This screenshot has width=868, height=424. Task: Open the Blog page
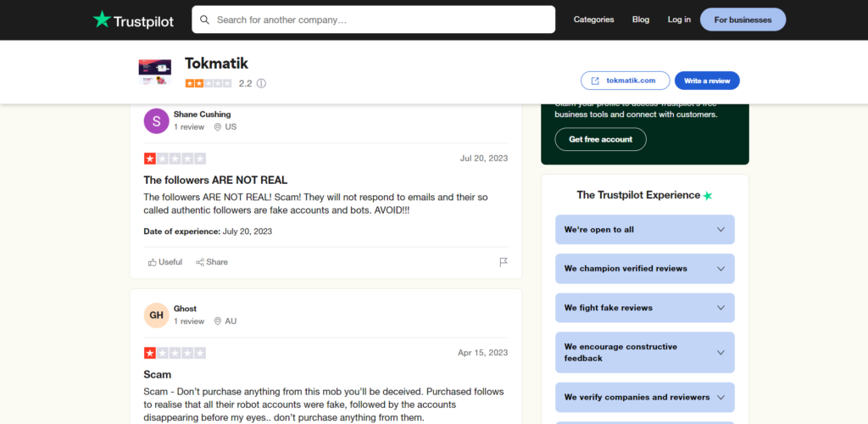(x=641, y=20)
